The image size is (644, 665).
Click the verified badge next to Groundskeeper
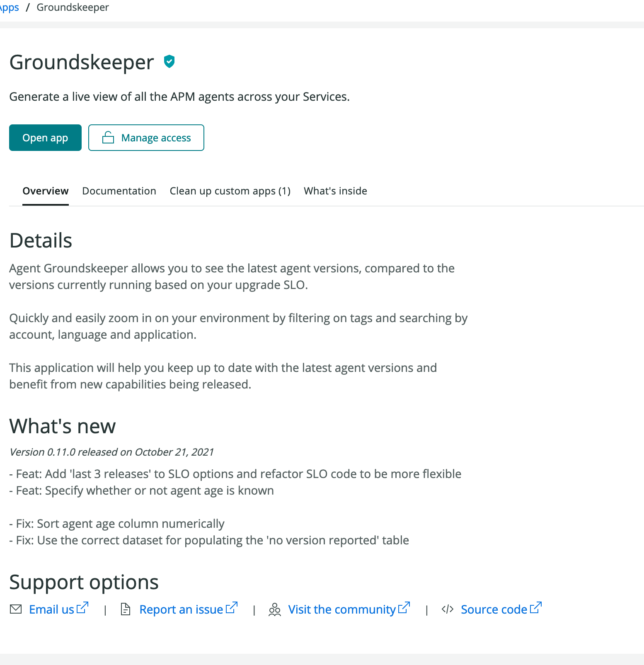pyautogui.click(x=169, y=61)
